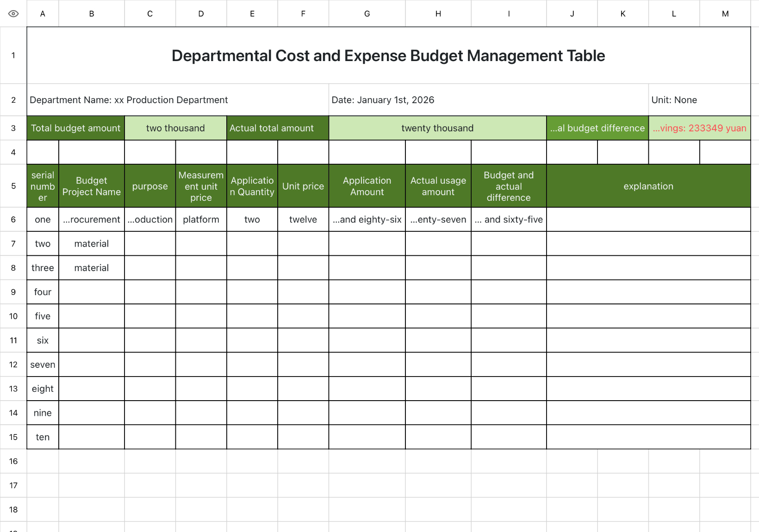Click the '...rocurement' cell
The image size is (759, 532).
point(92,219)
